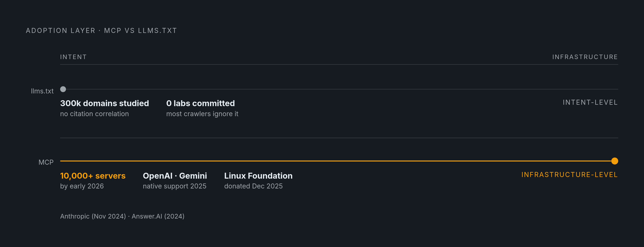Screen dimensions: 644x247
Task: Click 'native support 2025' caption
Action: tap(174, 186)
